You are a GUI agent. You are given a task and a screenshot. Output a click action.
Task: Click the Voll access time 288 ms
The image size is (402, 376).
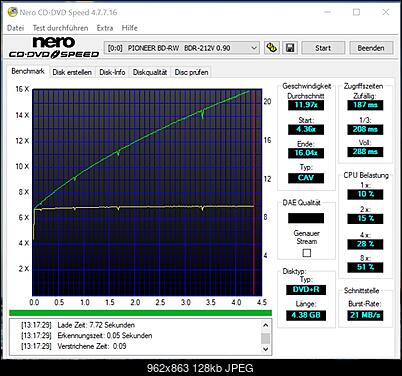pyautogui.click(x=365, y=152)
